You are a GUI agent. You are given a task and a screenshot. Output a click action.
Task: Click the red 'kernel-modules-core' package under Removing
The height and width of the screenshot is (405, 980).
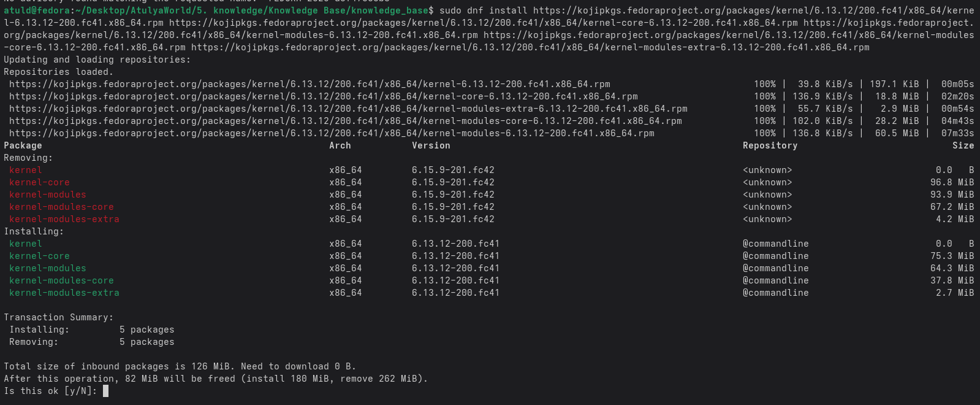61,207
